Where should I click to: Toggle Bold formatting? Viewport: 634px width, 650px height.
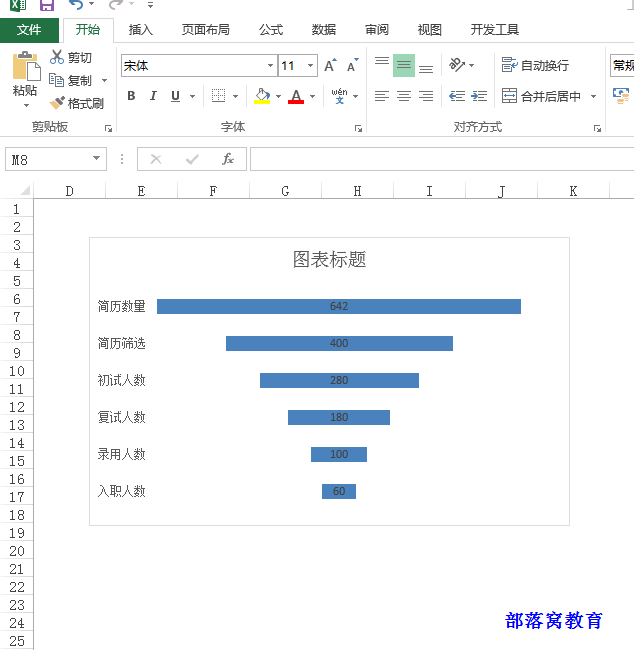point(131,96)
